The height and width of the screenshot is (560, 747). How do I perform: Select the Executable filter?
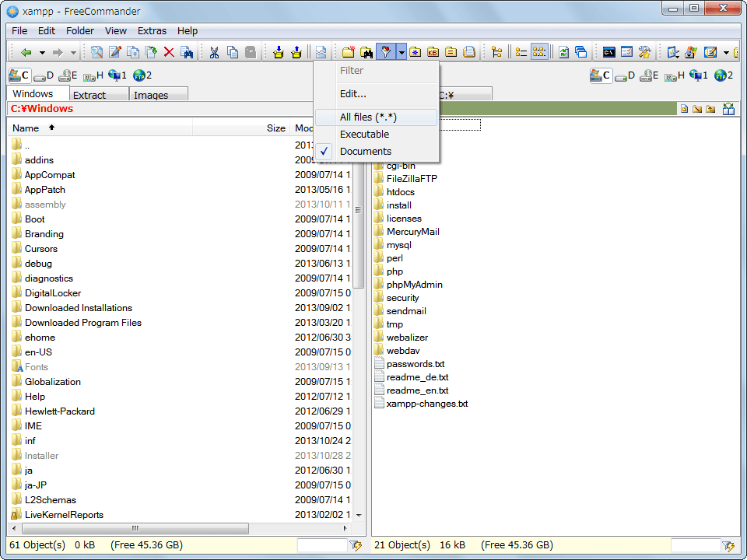(x=377, y=135)
